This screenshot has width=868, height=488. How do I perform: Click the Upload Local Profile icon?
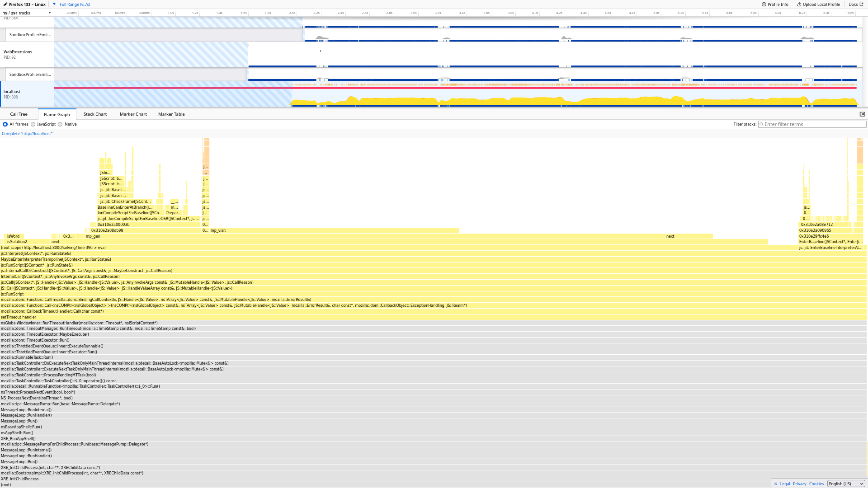coord(799,5)
